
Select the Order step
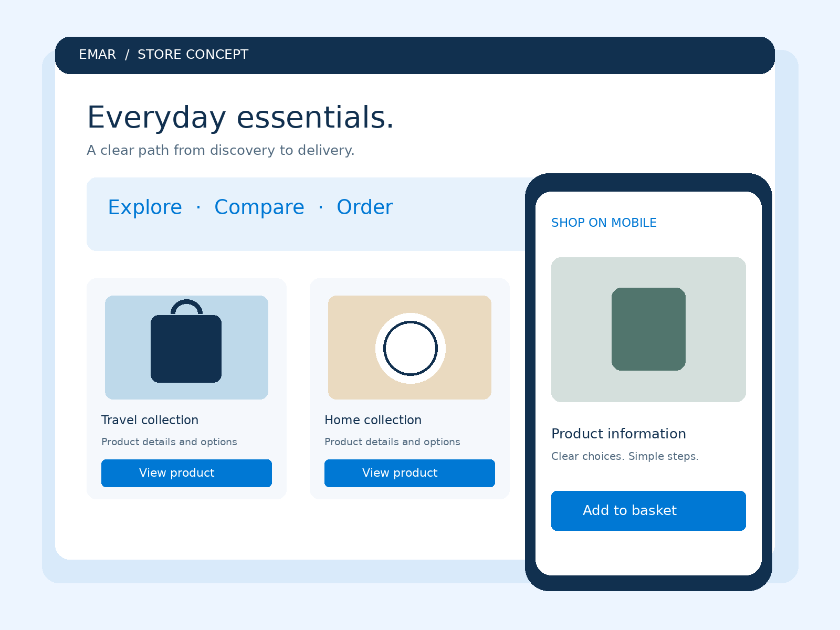(365, 207)
